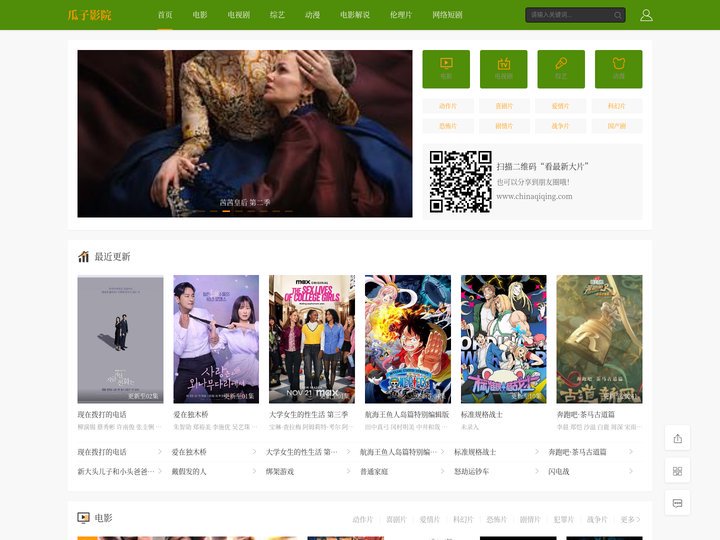The height and width of the screenshot is (540, 720).
Task: Click the large QR code image
Action: point(461,181)
